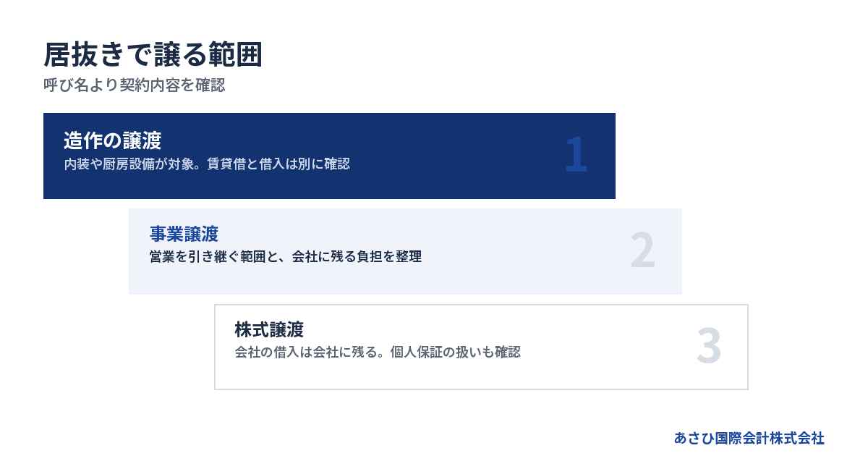868x456 pixels.
Task: Click the large number 1 on dark card
Action: tap(576, 155)
